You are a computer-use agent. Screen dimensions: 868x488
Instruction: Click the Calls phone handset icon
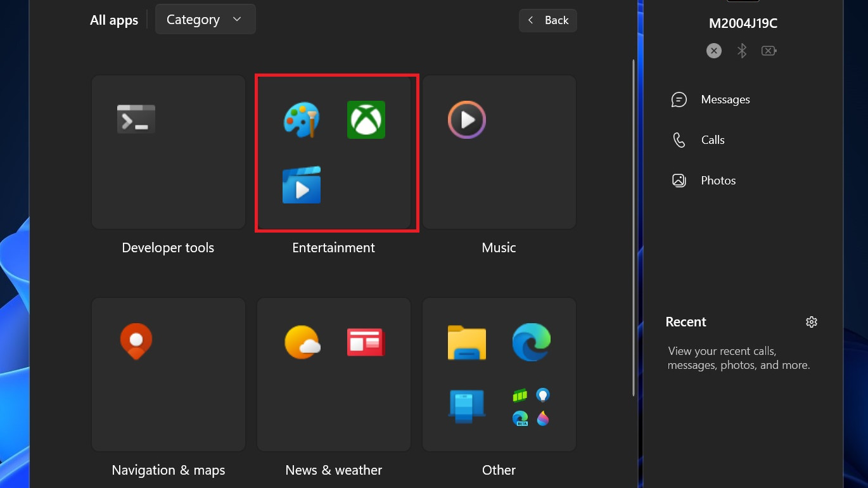(x=679, y=140)
